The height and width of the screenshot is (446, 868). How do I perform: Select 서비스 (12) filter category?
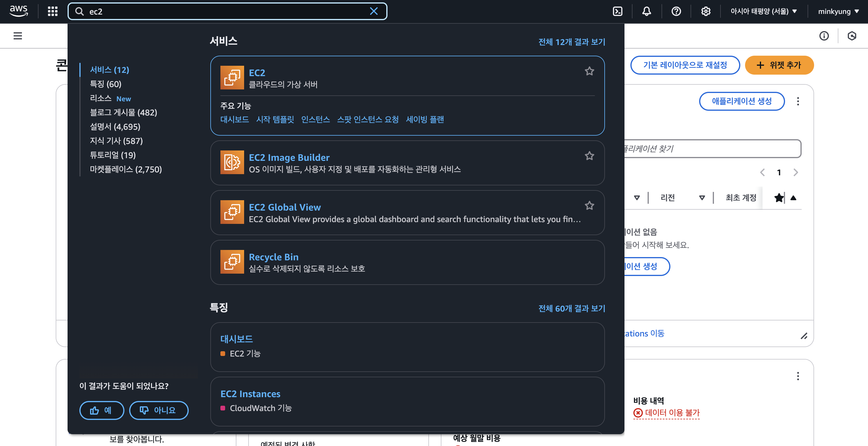tap(110, 70)
